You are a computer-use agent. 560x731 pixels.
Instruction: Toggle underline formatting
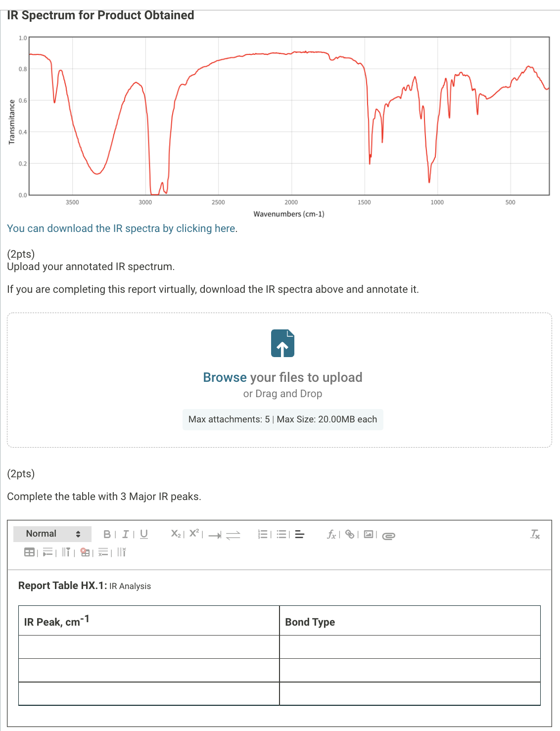click(x=143, y=534)
